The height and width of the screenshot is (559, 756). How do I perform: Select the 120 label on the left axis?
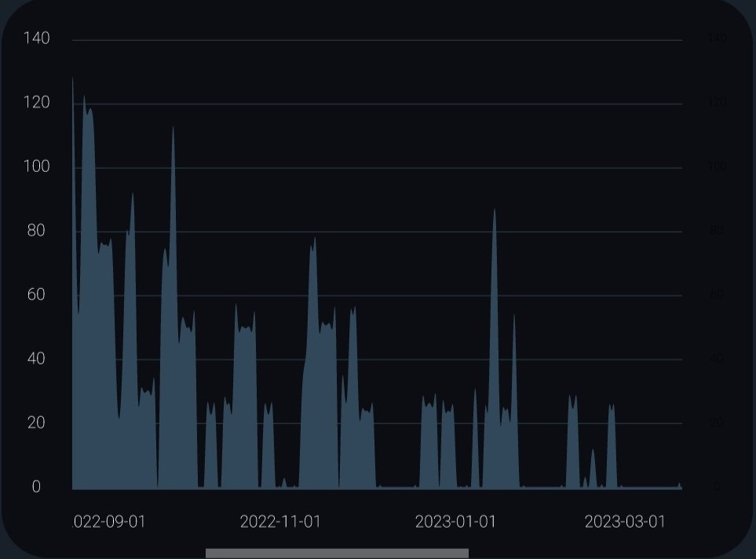(36, 103)
